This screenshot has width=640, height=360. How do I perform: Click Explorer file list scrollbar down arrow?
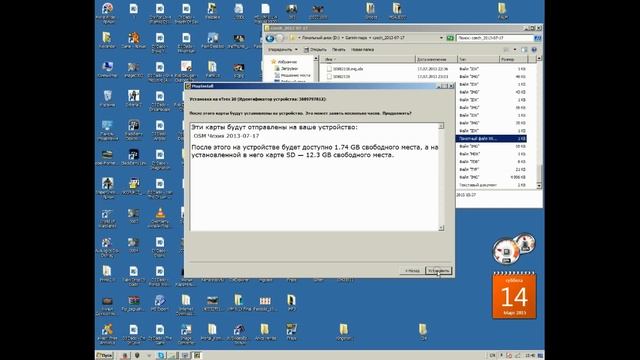click(x=539, y=186)
